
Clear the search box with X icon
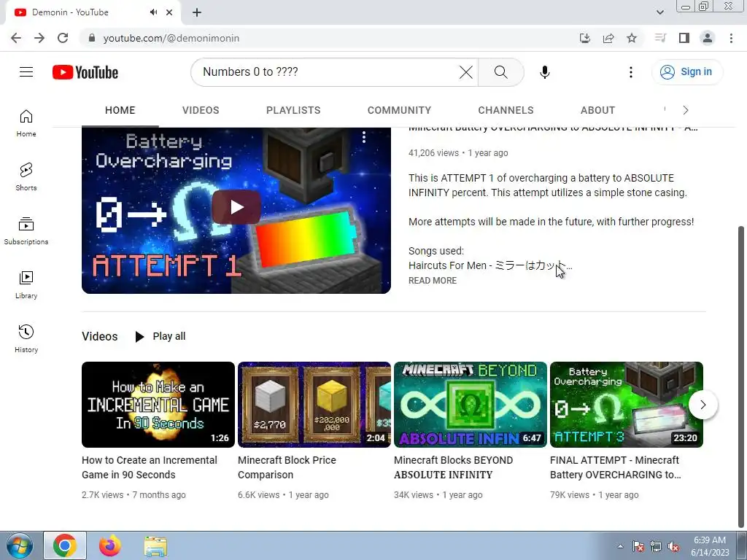pos(466,72)
